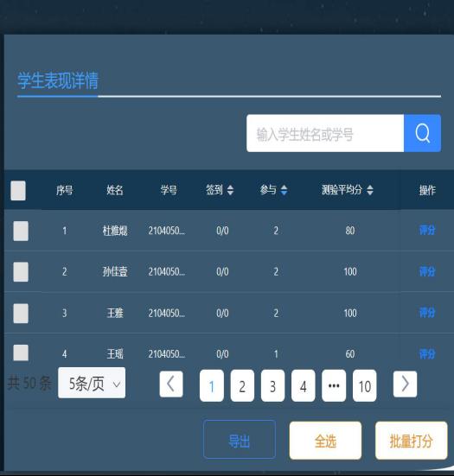Toggle the header select-all checkbox
The width and height of the screenshot is (454, 476).
tap(18, 191)
